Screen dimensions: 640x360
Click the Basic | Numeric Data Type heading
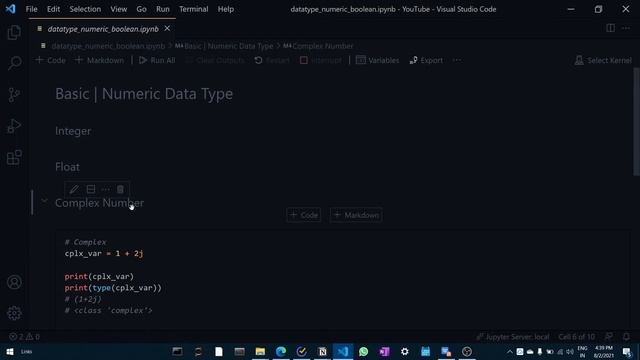coord(144,94)
